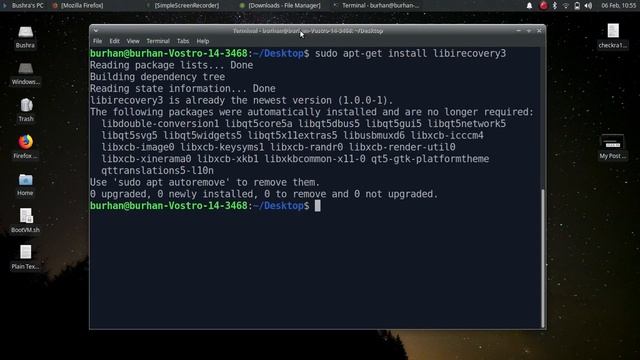Click the terminal title bar text
The image size is (640, 360).
click(x=308, y=31)
